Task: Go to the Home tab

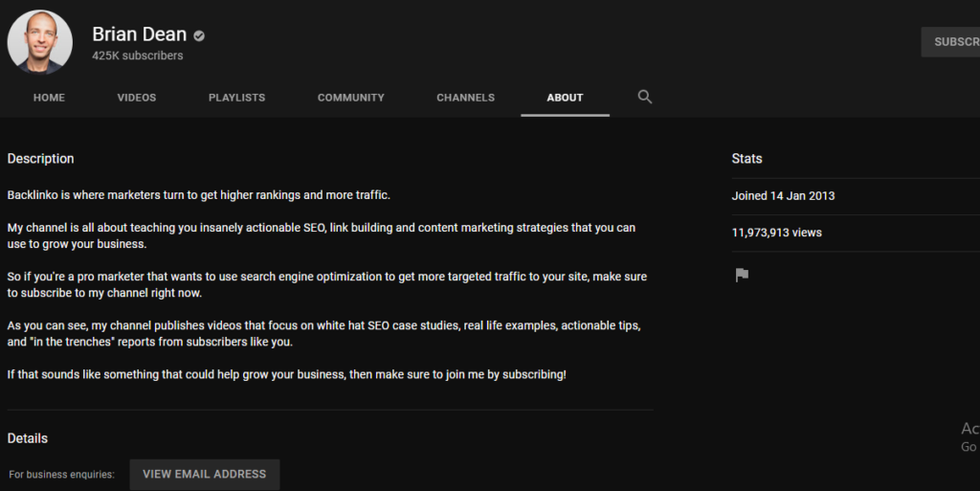Action: [x=49, y=98]
